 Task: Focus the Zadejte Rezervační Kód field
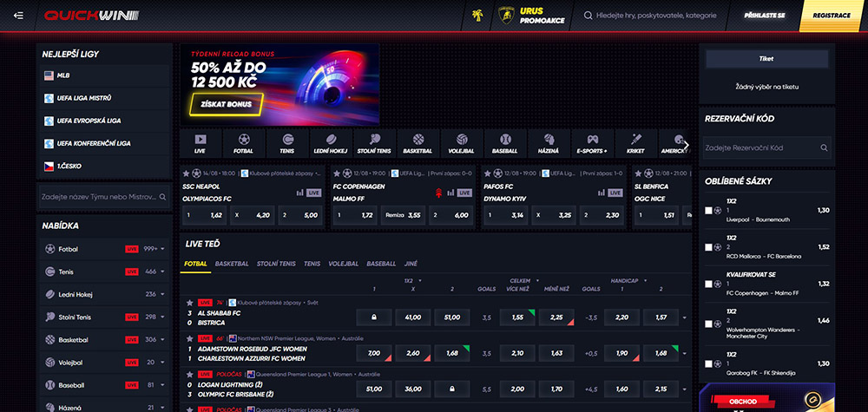766,148
